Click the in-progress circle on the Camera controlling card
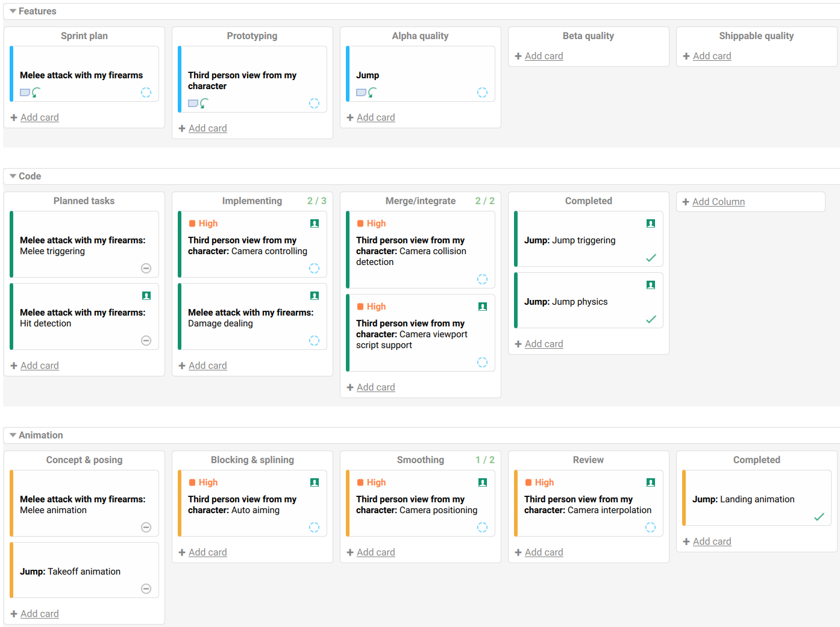The image size is (840, 627). point(314,269)
